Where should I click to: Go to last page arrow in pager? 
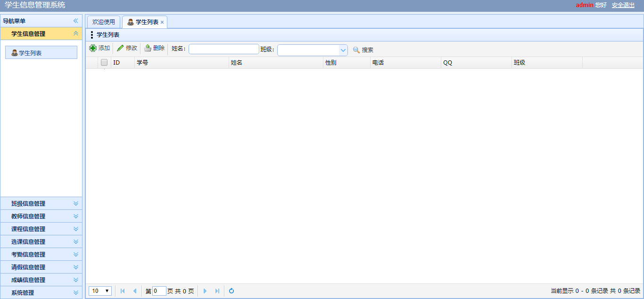point(217,291)
